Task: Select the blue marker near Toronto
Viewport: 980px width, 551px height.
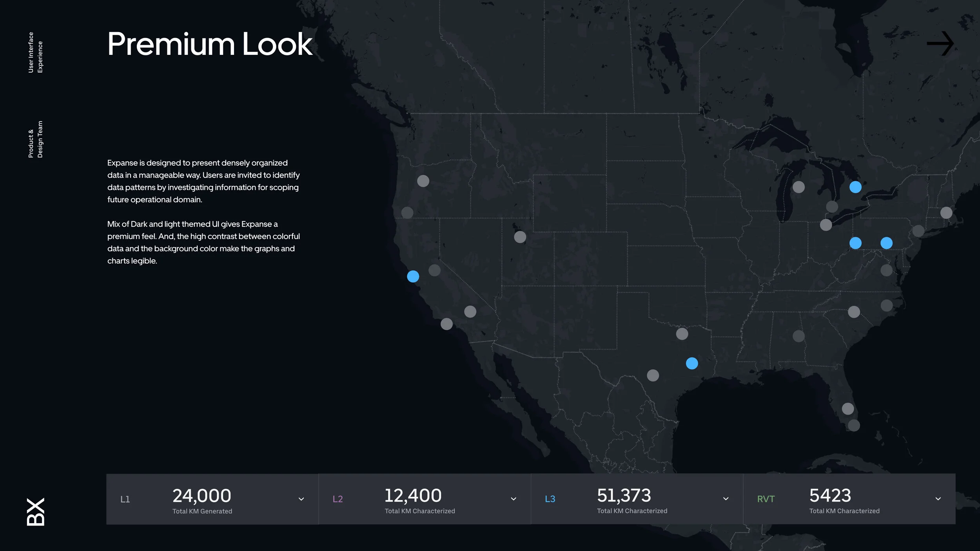Action: coord(855,187)
